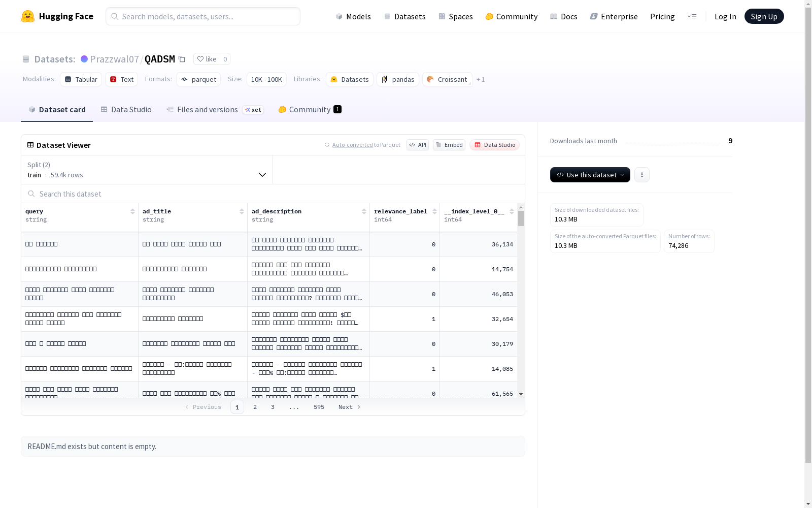This screenshot has width=812, height=508.
Task: Select the parquet format tag
Action: click(198, 79)
